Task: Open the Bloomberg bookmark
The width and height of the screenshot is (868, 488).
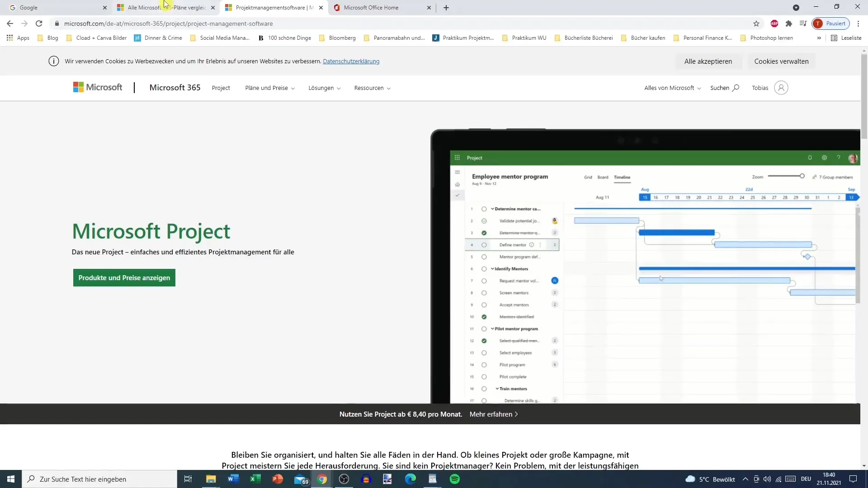Action: 337,38
